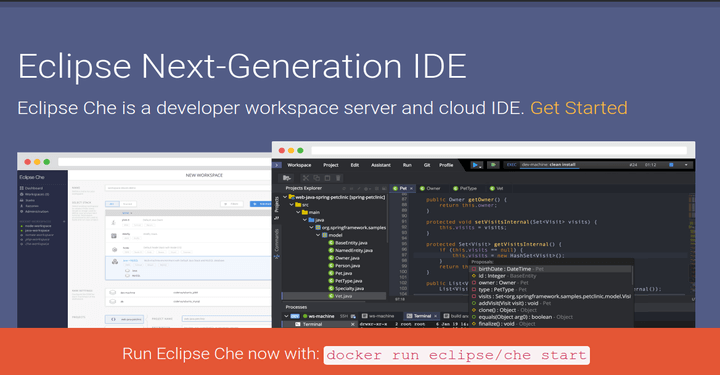The image size is (720, 375).
Task: Click the import project icon in toolbar
Action: click(287, 178)
